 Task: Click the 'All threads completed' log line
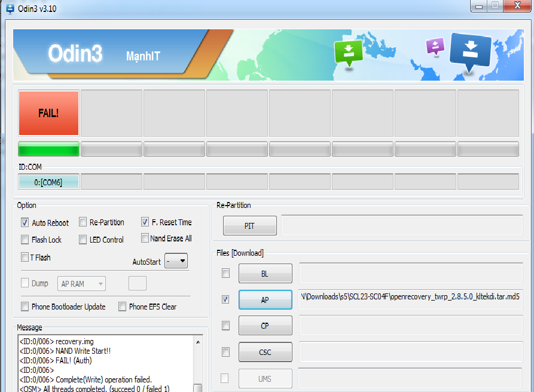pyautogui.click(x=94, y=388)
